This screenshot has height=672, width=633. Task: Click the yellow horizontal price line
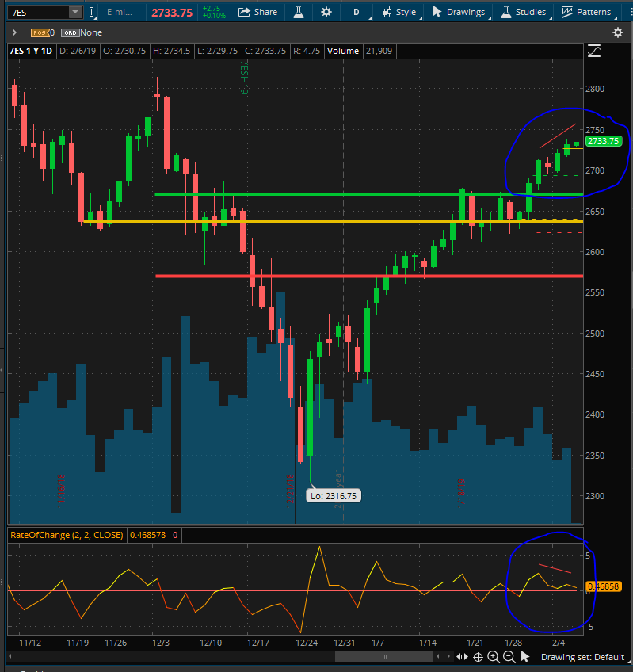click(334, 221)
